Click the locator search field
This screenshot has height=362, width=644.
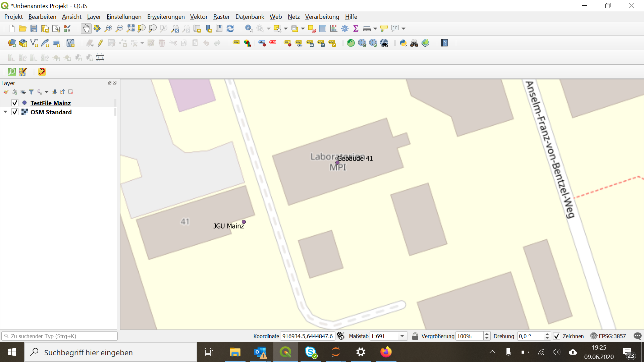59,336
